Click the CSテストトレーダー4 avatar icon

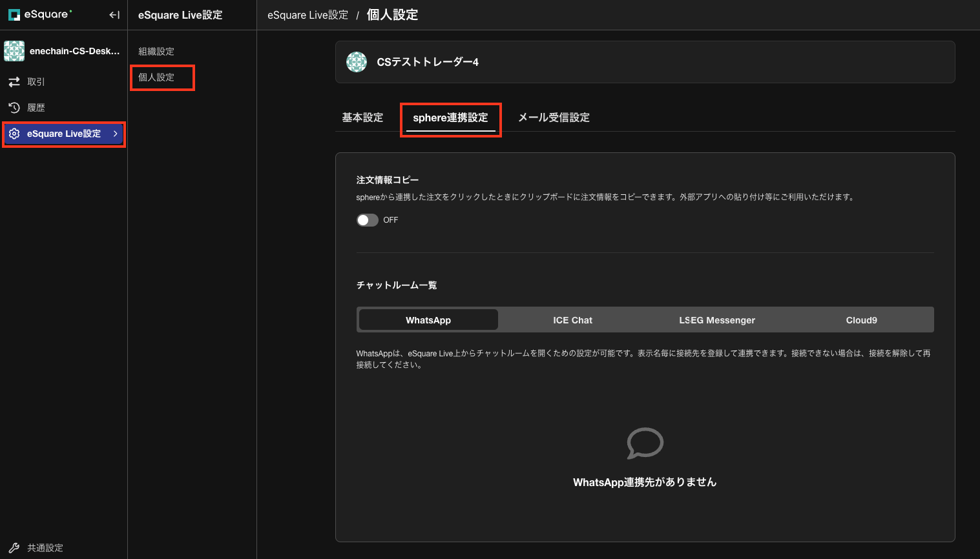[x=357, y=62]
